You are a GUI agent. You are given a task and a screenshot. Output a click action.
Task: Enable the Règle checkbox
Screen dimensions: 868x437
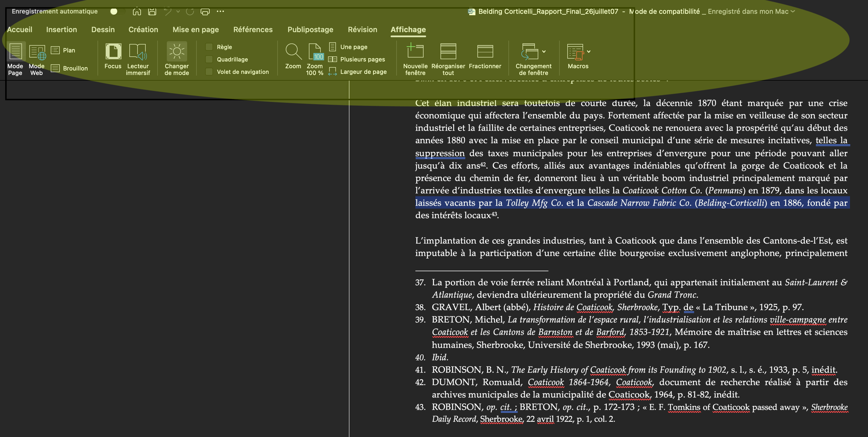tap(209, 47)
